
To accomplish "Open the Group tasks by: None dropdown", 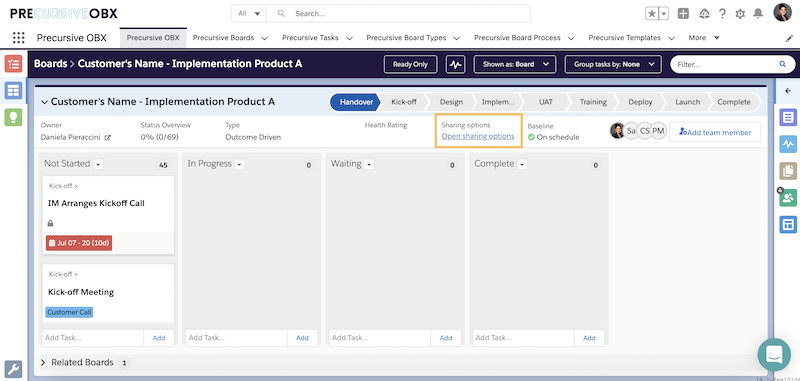I will [x=613, y=64].
